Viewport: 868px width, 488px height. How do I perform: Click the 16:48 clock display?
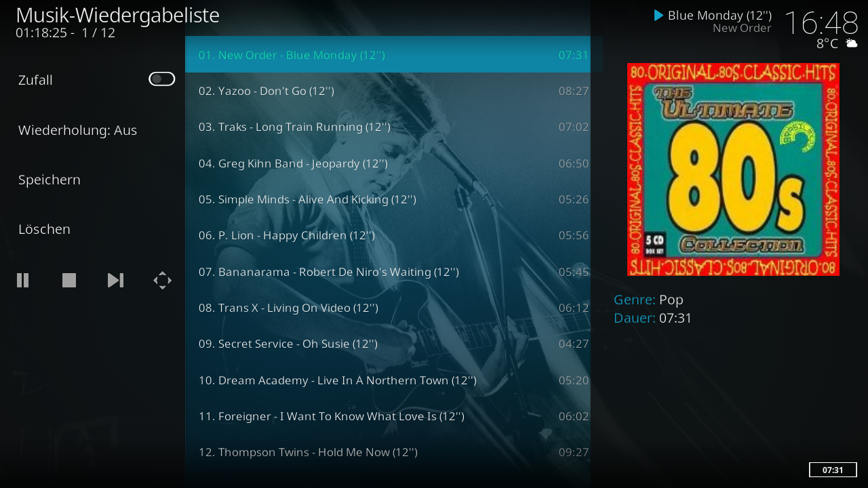click(x=821, y=22)
